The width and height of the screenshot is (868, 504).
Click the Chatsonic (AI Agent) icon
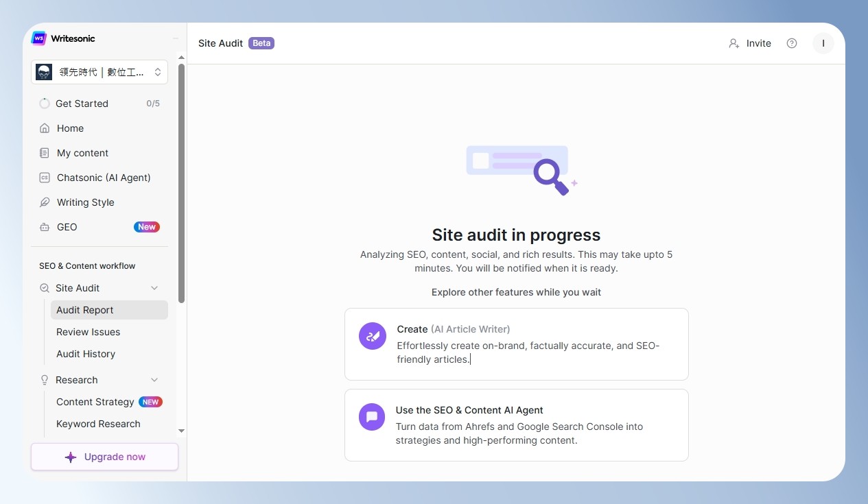click(x=45, y=178)
